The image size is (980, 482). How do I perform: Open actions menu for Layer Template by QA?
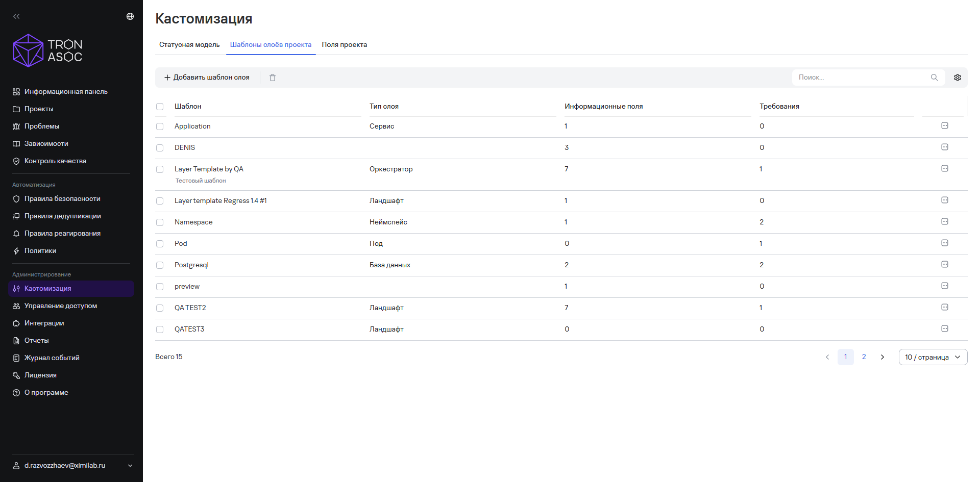[x=945, y=168]
